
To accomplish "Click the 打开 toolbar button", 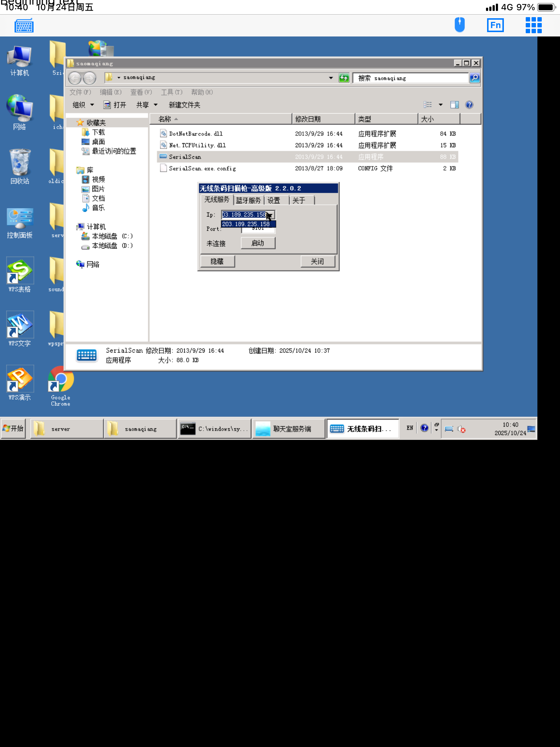I will [x=115, y=105].
